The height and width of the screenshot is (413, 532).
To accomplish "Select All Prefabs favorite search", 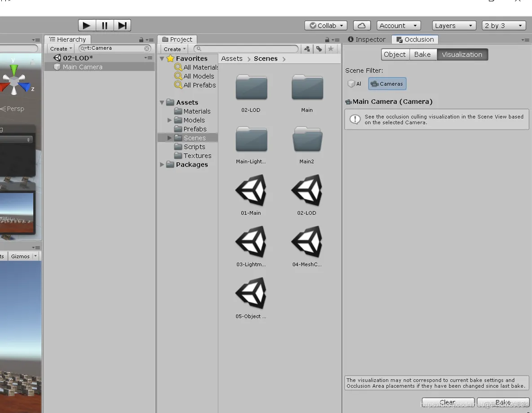I will 195,85.
